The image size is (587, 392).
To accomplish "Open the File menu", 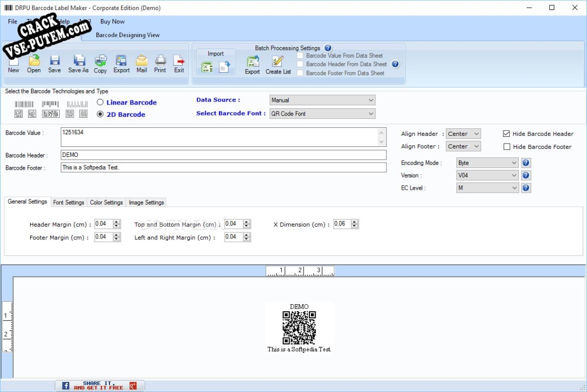I will pos(13,21).
